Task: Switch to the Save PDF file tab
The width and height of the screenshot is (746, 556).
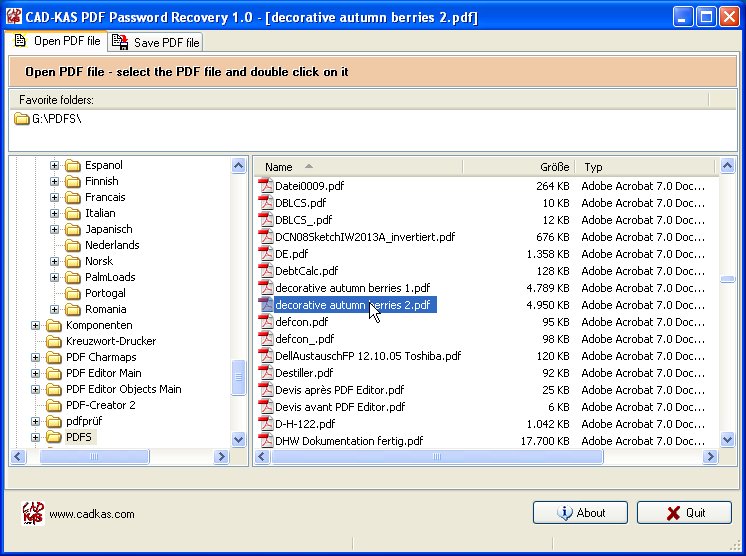Action: coord(156,42)
